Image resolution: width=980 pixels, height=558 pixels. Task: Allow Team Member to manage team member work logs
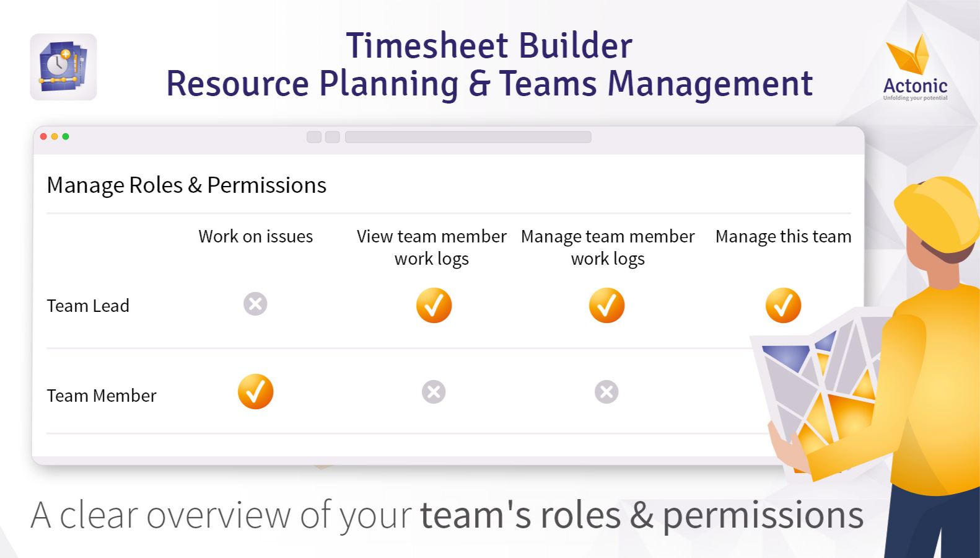[x=606, y=392]
